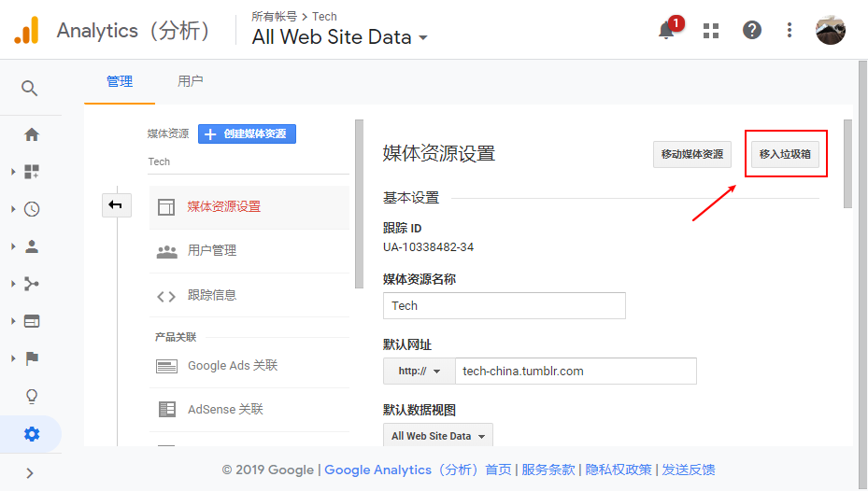Open the account profile picture
This screenshot has height=491, width=868.
click(x=831, y=30)
